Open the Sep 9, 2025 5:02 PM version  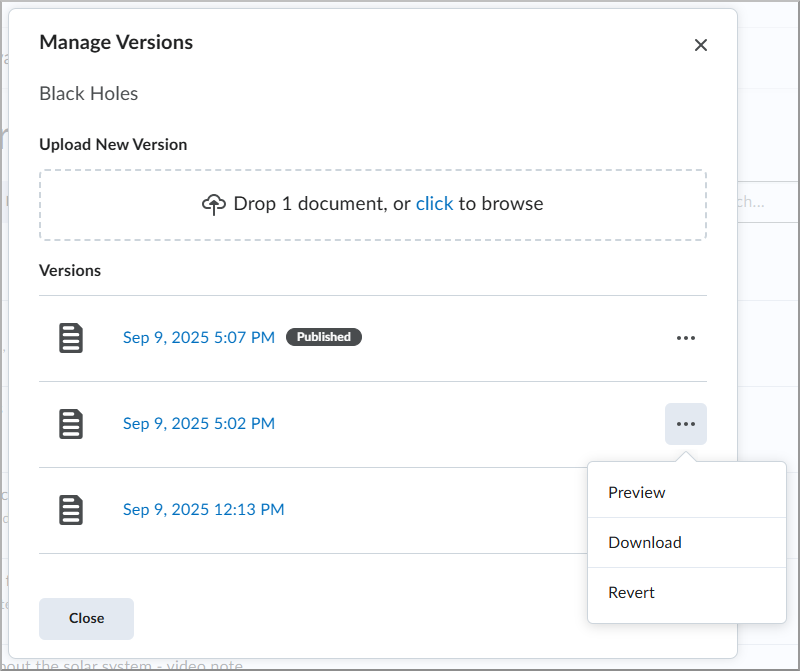tap(198, 424)
